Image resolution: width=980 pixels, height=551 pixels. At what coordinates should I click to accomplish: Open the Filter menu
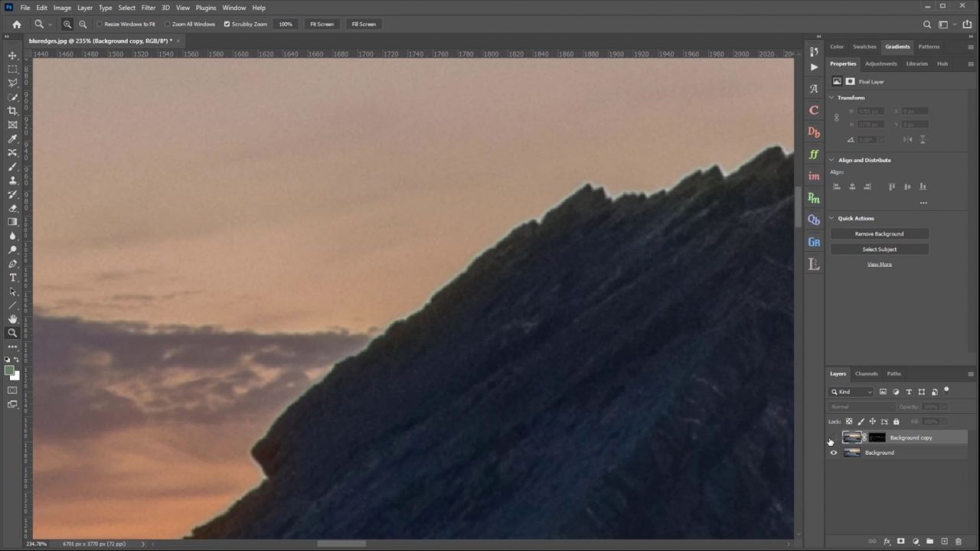click(x=149, y=8)
